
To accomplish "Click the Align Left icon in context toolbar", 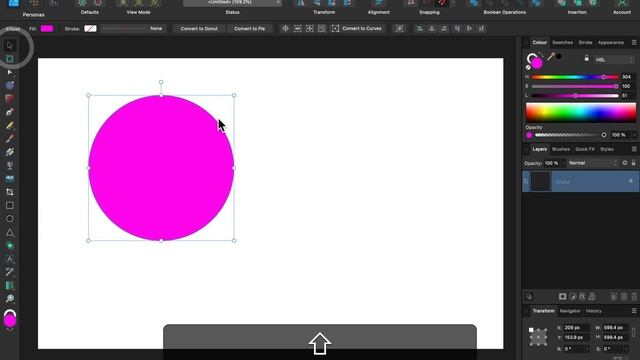I will (420, 28).
